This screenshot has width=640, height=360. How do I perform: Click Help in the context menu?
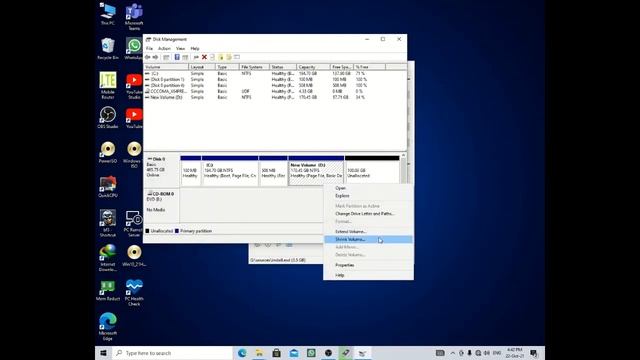[x=368, y=276]
